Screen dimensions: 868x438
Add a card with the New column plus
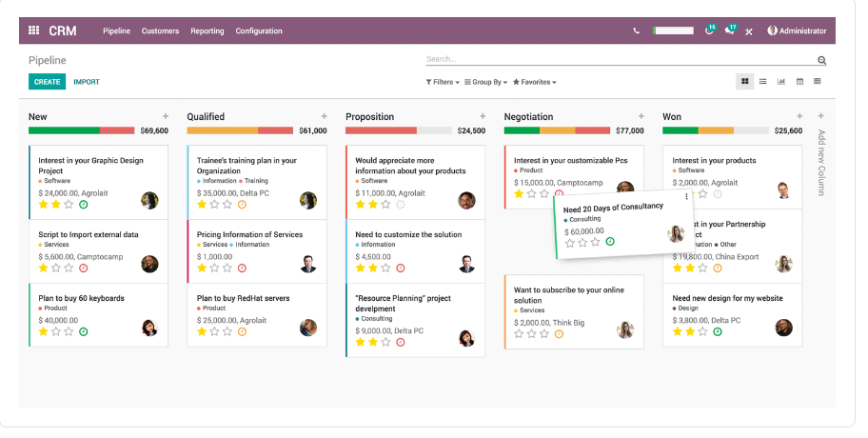(165, 116)
